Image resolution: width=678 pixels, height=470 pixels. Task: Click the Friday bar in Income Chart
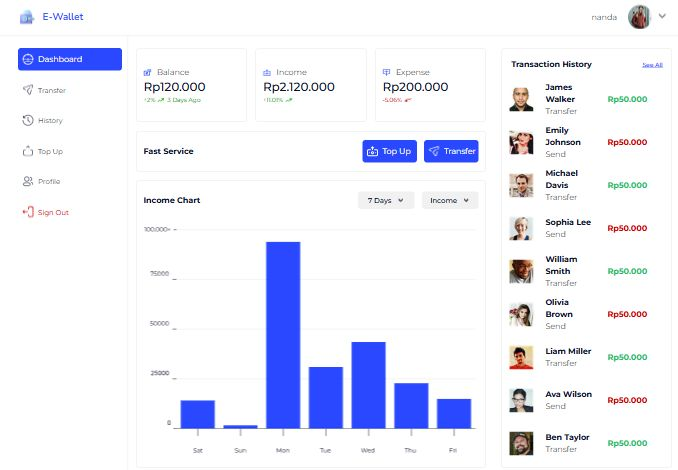pyautogui.click(x=454, y=414)
